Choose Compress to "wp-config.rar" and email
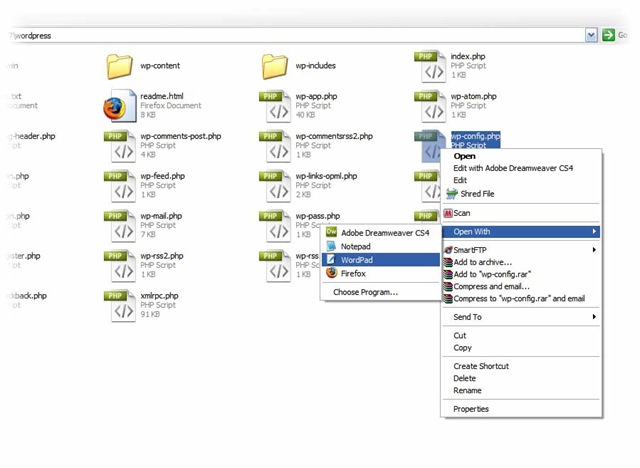Viewport: 640px width, 468px height. click(x=519, y=299)
